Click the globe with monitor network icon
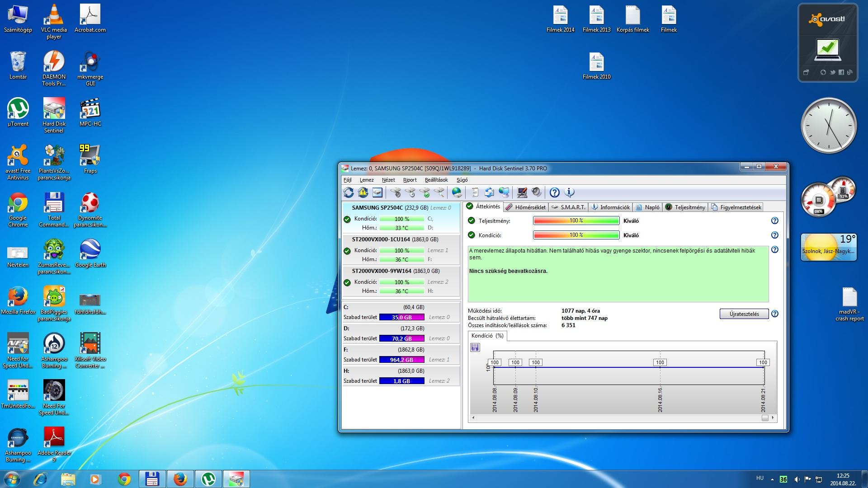This screenshot has height=488, width=868. [x=504, y=192]
